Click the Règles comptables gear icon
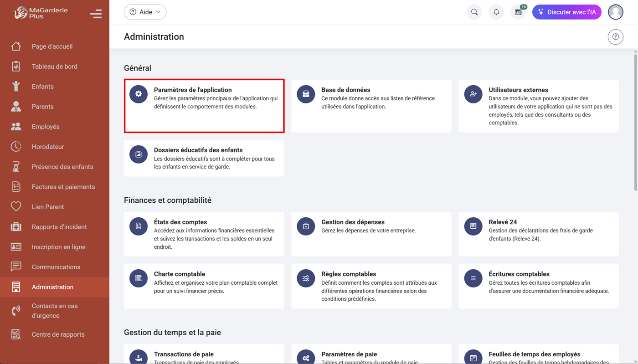Viewport: 638px width, 364px height. tap(305, 278)
